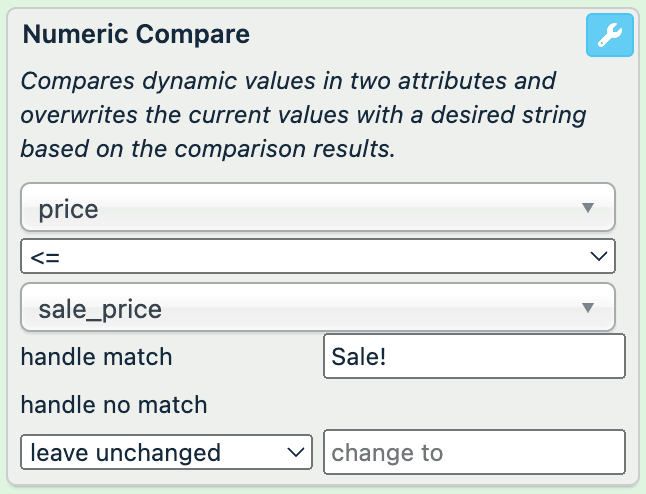Select the price text in the first selector
This screenshot has width=646, height=494.
coord(68,209)
